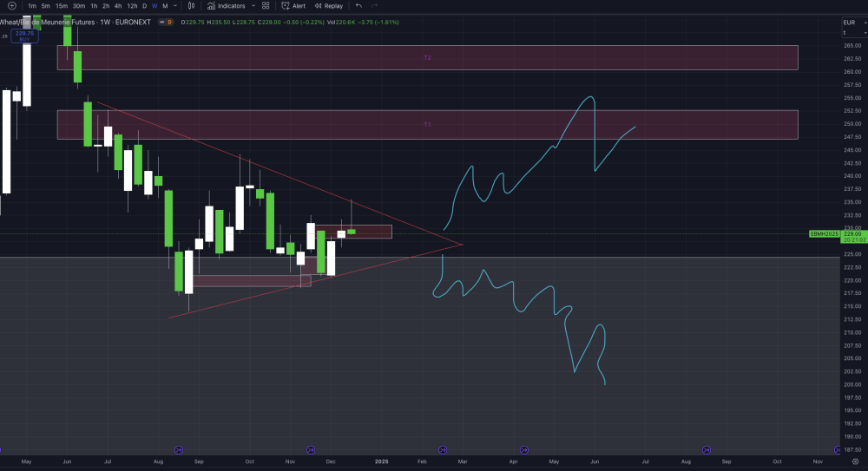Select the 4h timeframe
868x471 pixels.
(x=118, y=6)
